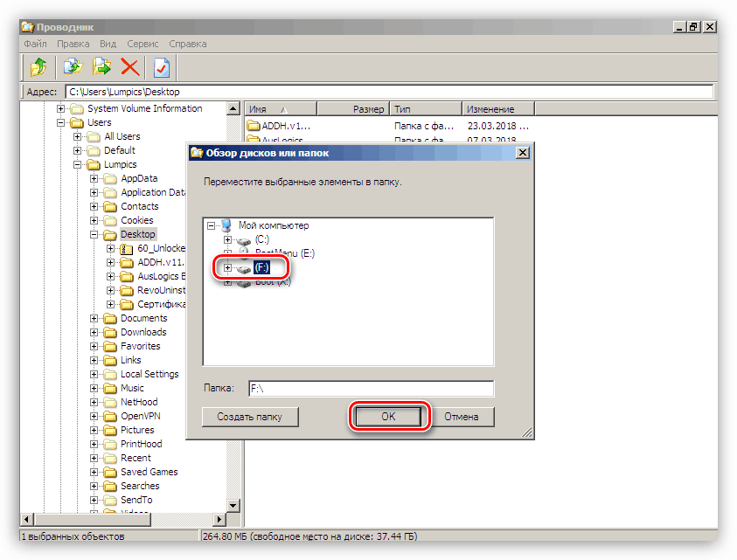Click the (C:) drive icon in dialog
This screenshot has width=737, height=560.
click(243, 240)
